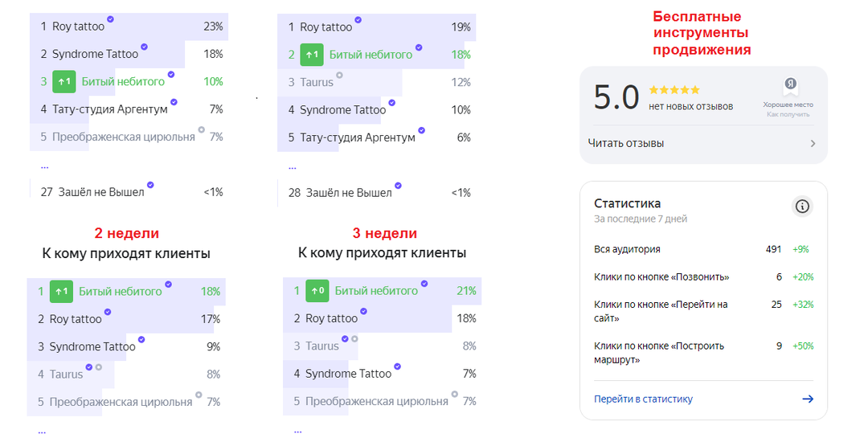Expand ellipsis above Зашёл не Вышел rank 27
The height and width of the screenshot is (434, 868).
[44, 166]
